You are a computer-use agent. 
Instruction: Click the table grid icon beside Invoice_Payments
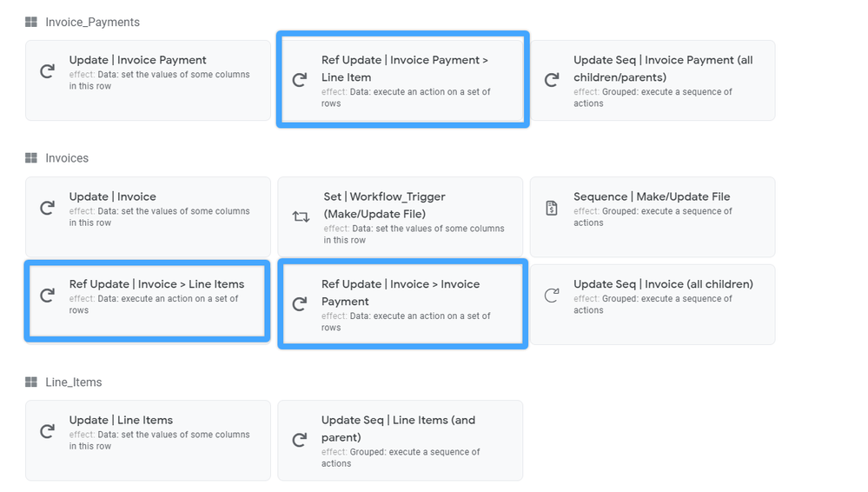[31, 22]
